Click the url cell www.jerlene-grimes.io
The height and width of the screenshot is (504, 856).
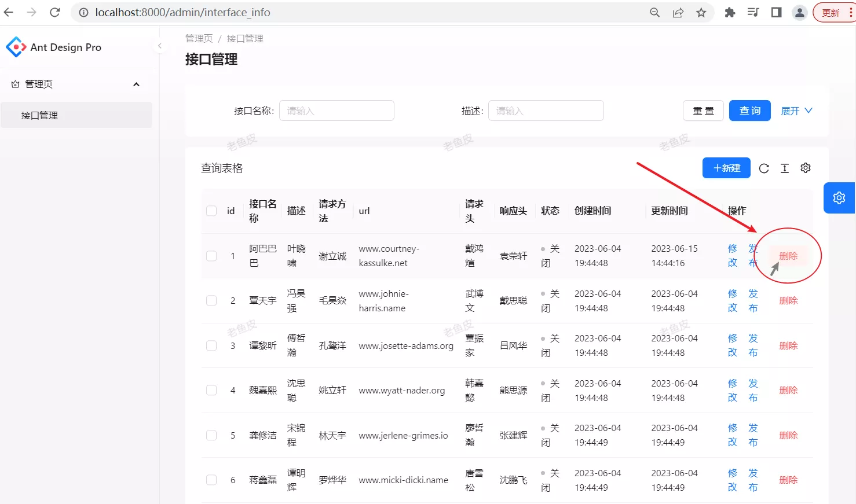point(403,435)
